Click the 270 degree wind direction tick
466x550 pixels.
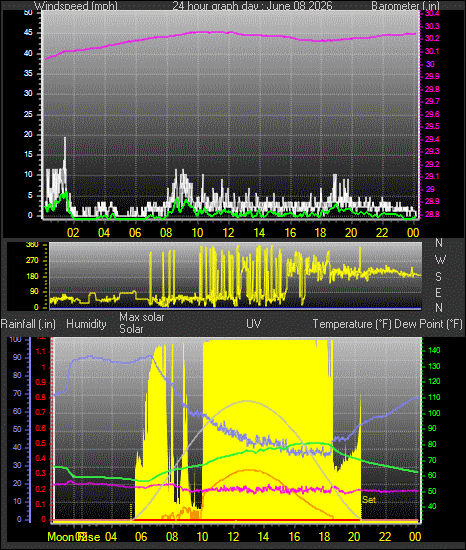tap(32, 261)
